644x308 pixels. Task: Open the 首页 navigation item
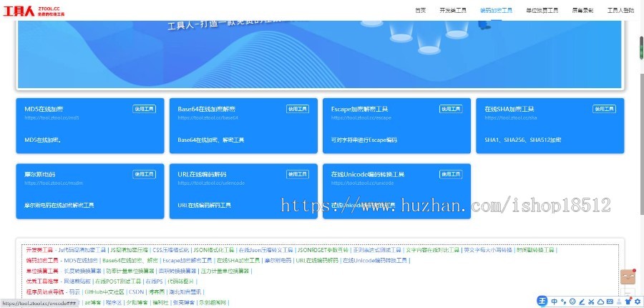(x=420, y=11)
